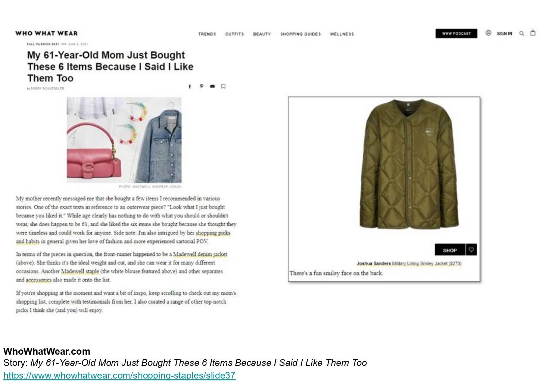Favorite the jacket with the heart icon

[471, 250]
